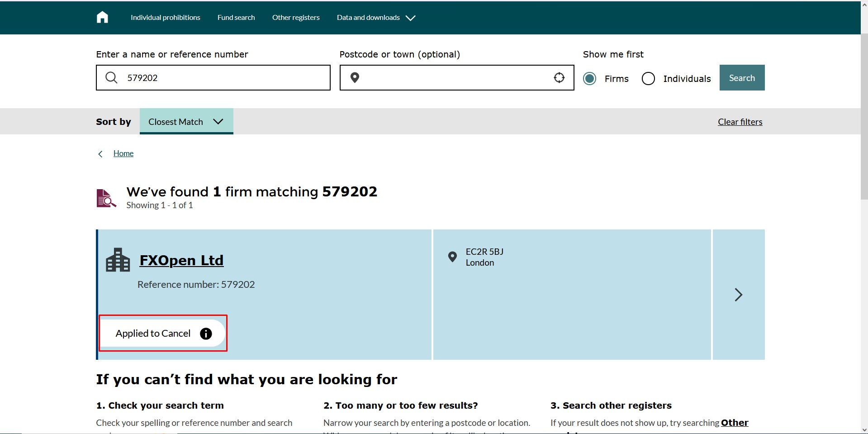The image size is (868, 434).
Task: Select the Individuals radio button
Action: pos(648,79)
